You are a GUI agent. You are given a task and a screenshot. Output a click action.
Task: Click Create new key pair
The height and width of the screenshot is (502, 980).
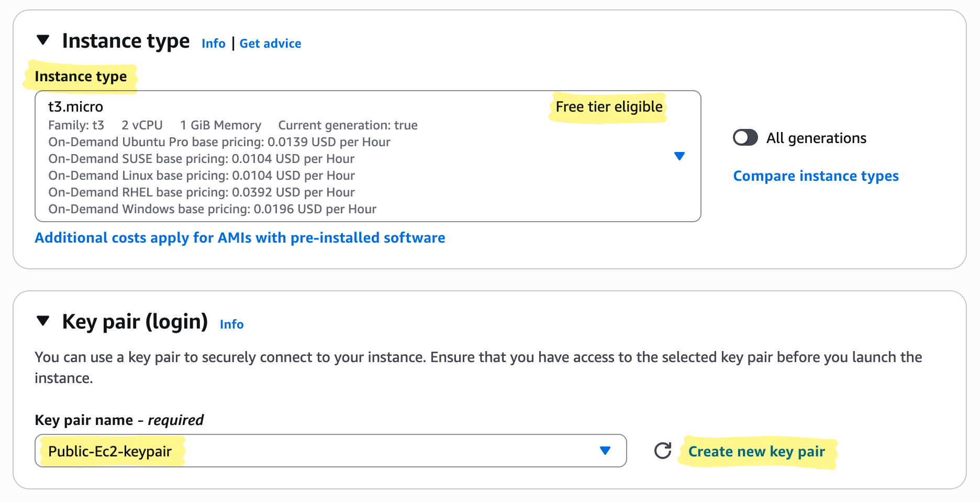pos(756,452)
